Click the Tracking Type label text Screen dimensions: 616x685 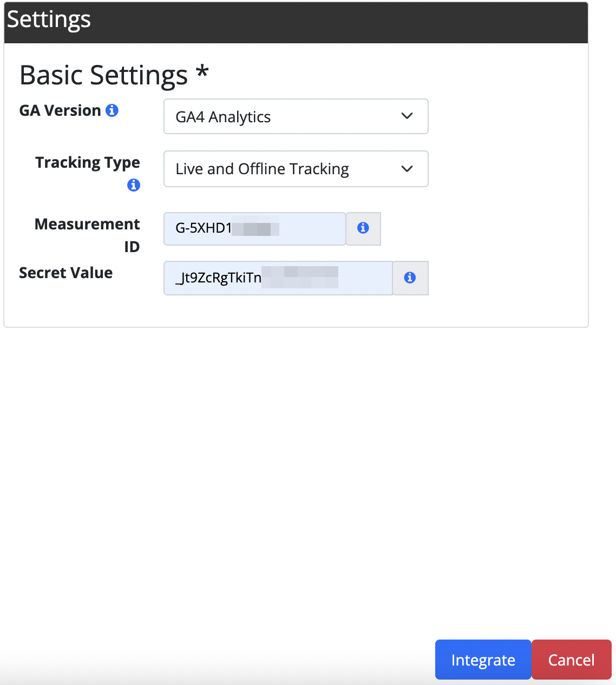pyautogui.click(x=88, y=163)
